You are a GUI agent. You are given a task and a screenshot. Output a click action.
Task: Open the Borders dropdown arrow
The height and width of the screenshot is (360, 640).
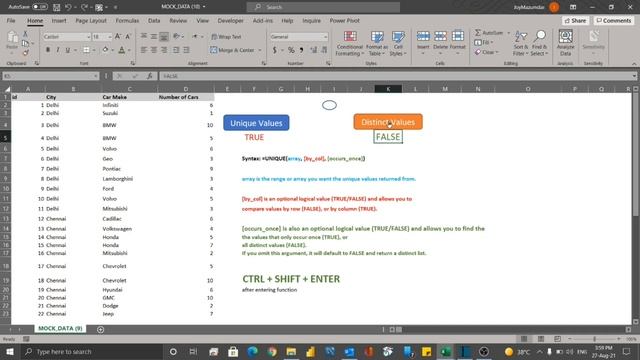pos(94,50)
